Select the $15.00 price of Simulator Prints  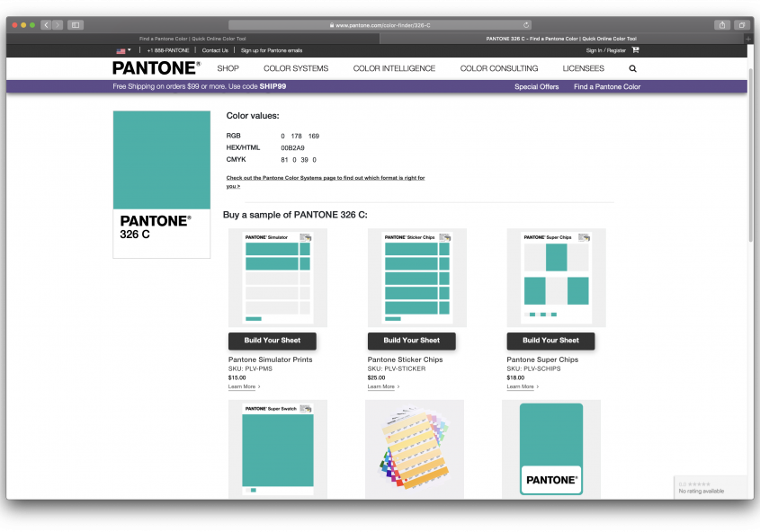[x=237, y=377]
